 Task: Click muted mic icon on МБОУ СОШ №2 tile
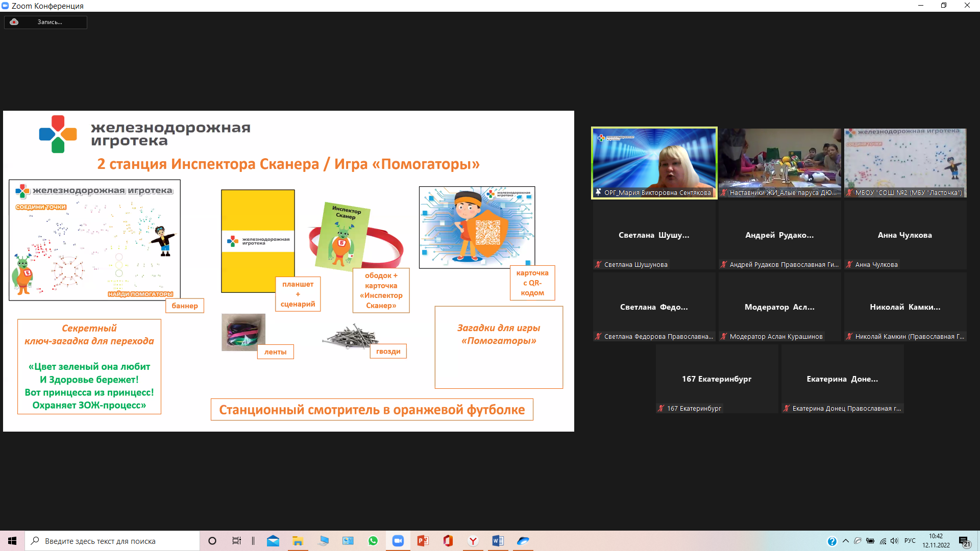point(849,192)
